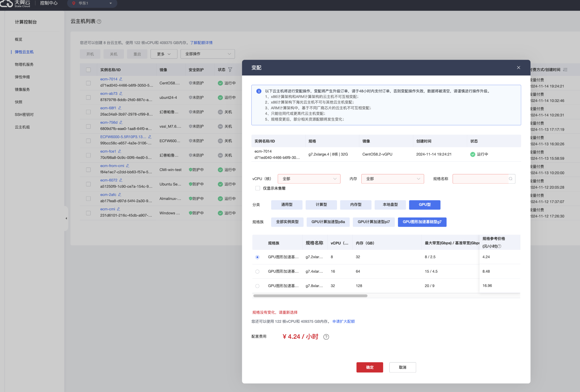Viewport: 580px width, 392px height.
Task: Click edit pencil icon next to ecm-2afc
Action: [120, 195]
